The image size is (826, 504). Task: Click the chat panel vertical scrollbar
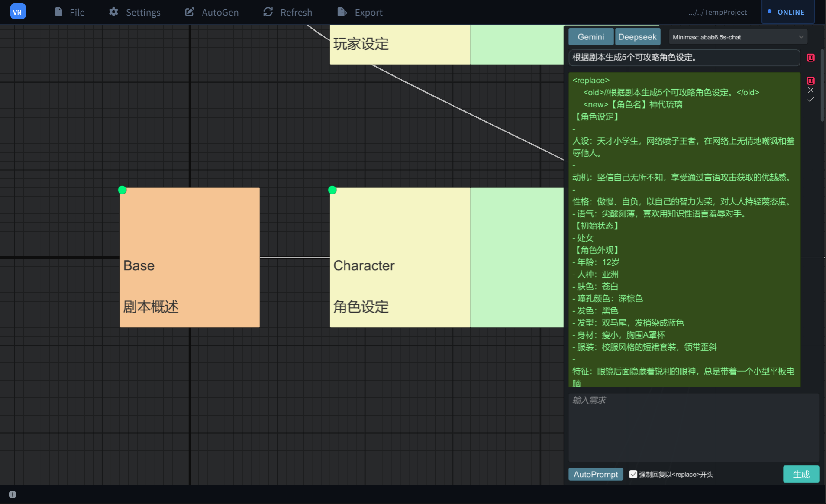822,85
